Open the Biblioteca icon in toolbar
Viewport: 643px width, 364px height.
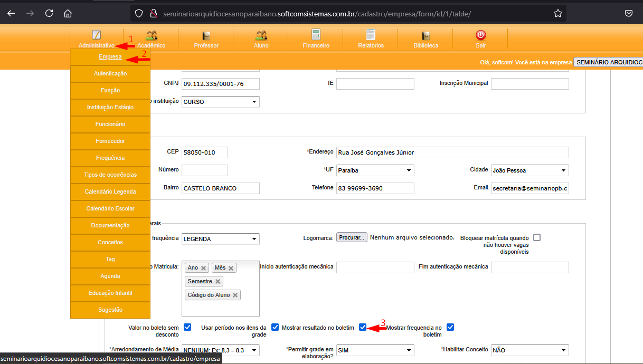pyautogui.click(x=425, y=36)
